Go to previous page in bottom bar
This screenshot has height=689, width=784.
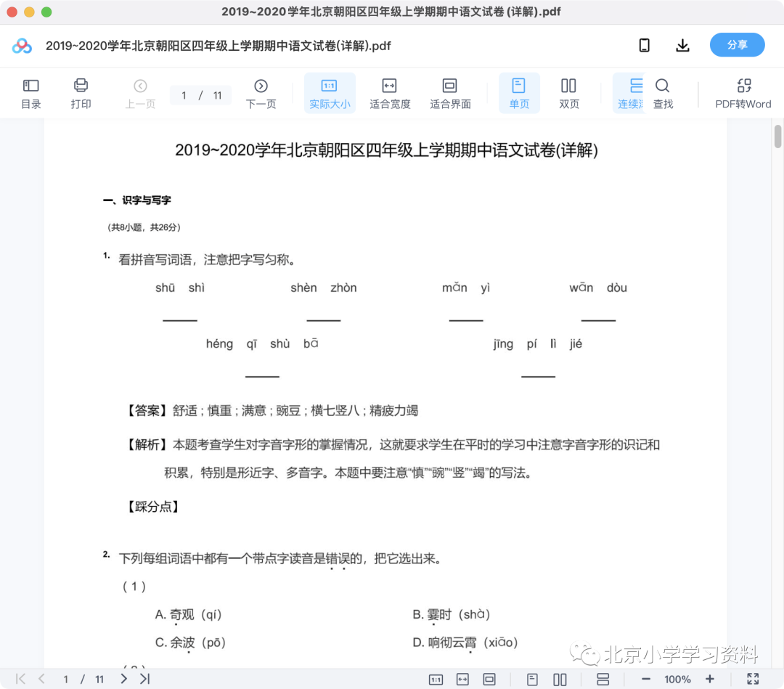coord(42,679)
